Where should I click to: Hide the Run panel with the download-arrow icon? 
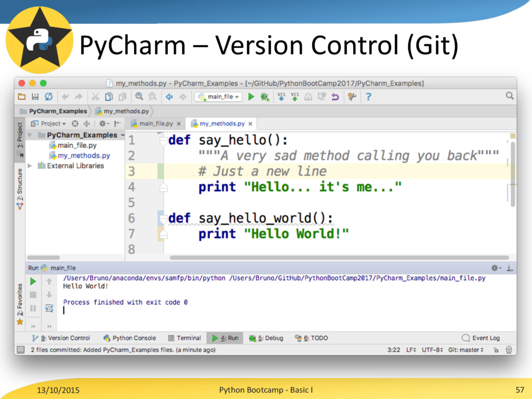[x=510, y=268]
